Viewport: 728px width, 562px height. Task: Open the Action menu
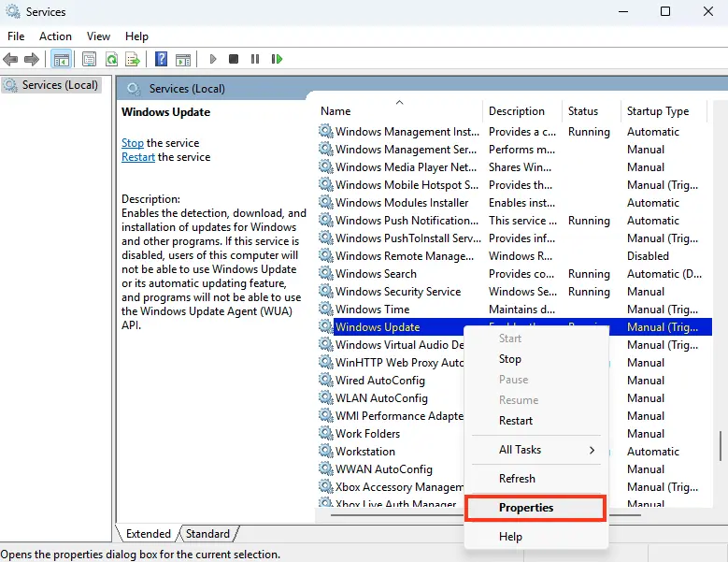[x=55, y=36]
